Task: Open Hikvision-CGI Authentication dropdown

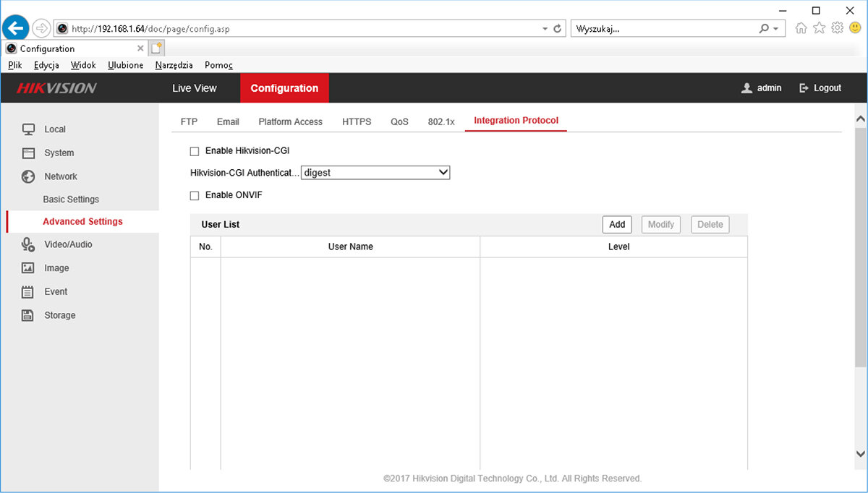Action: click(x=375, y=173)
